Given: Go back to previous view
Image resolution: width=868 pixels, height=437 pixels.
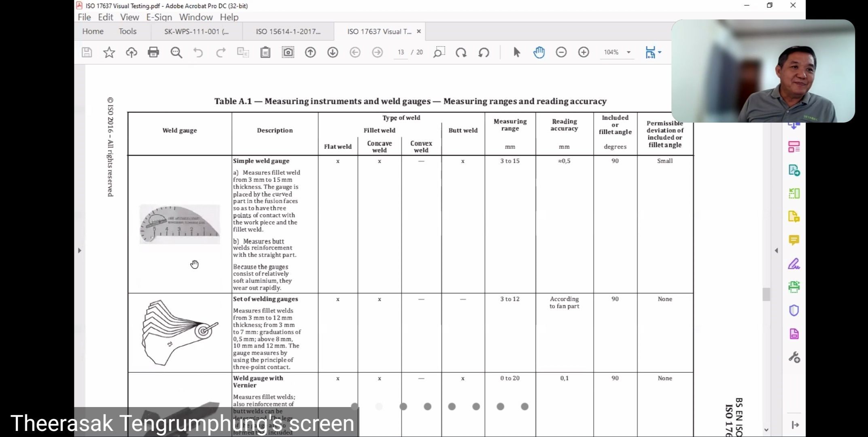Looking at the screenshot, I should coord(355,52).
